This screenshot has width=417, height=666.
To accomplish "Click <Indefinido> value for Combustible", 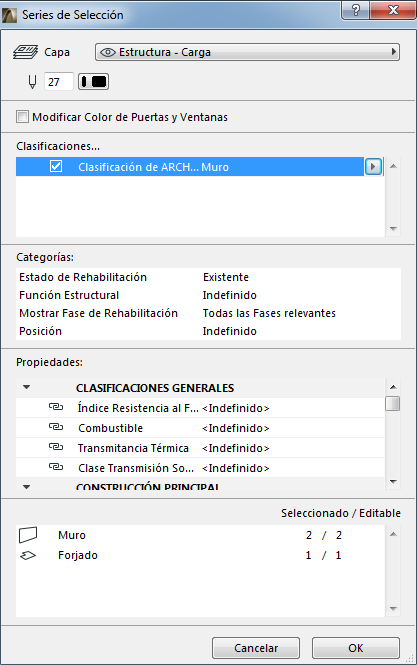I will click(236, 428).
